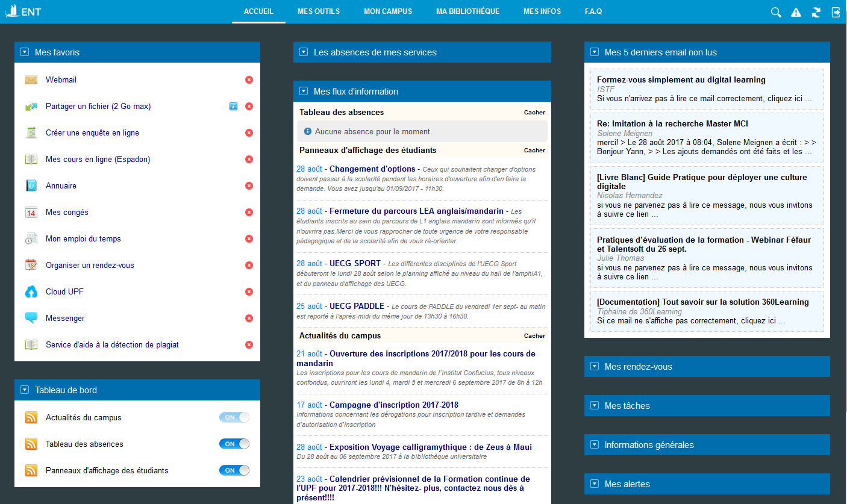Hide the Actualités du campus section with Cacher
The image size is (847, 504).
[x=534, y=336]
